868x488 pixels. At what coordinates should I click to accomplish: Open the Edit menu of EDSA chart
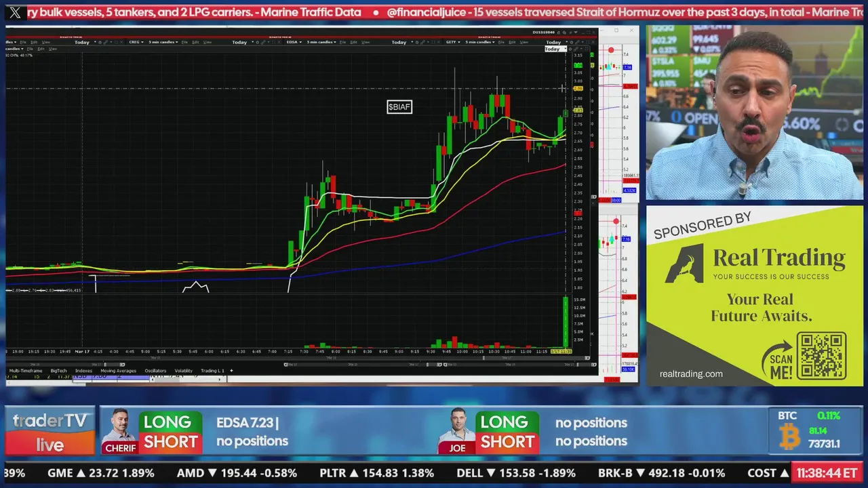353,42
